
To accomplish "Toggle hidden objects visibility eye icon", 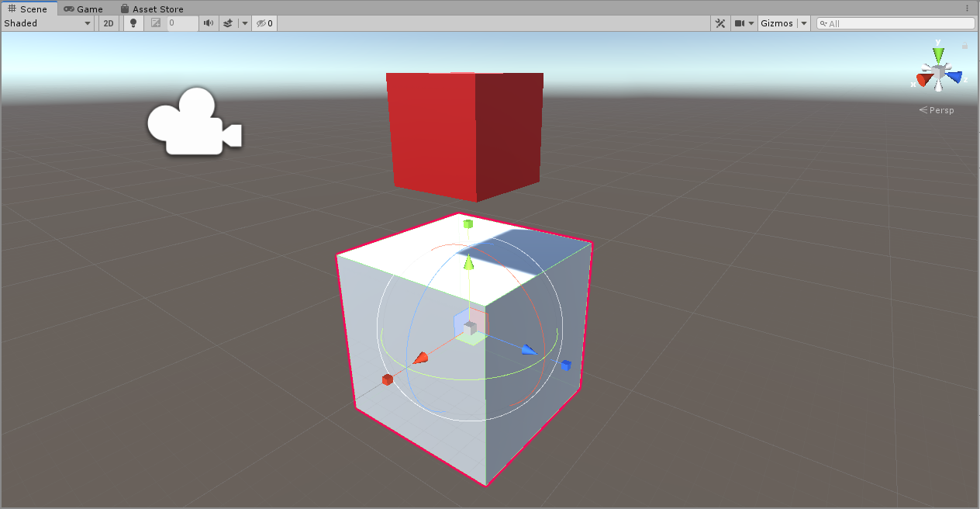I will (x=264, y=23).
